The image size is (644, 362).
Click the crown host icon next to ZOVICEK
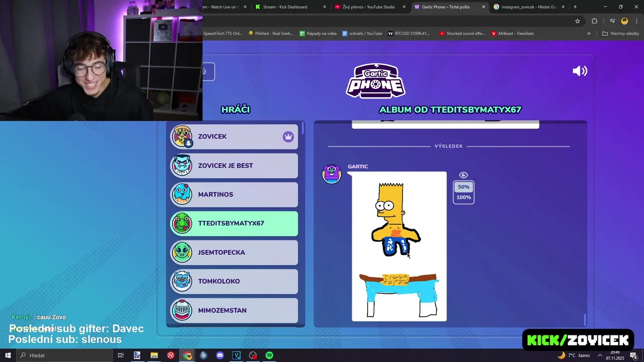point(288,137)
